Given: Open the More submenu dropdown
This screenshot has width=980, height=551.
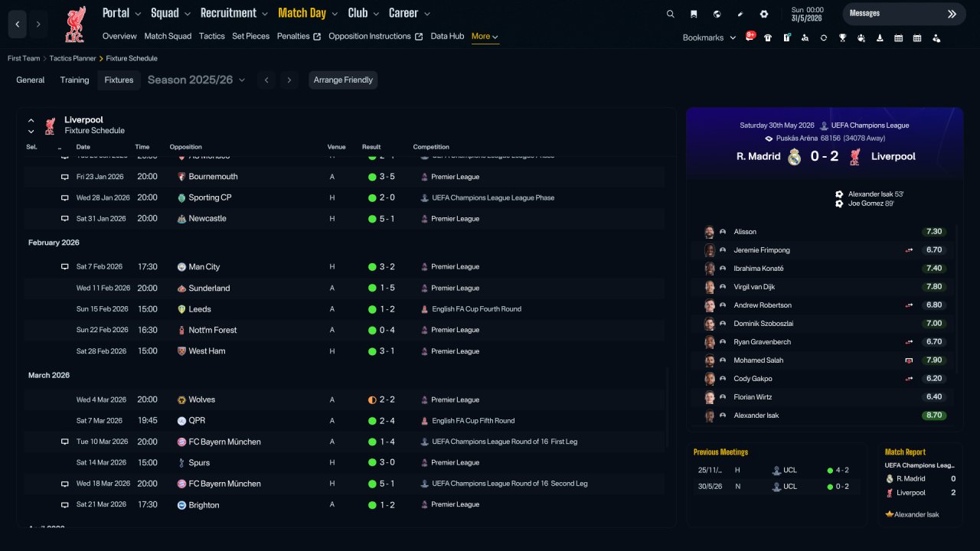Looking at the screenshot, I should pos(485,37).
